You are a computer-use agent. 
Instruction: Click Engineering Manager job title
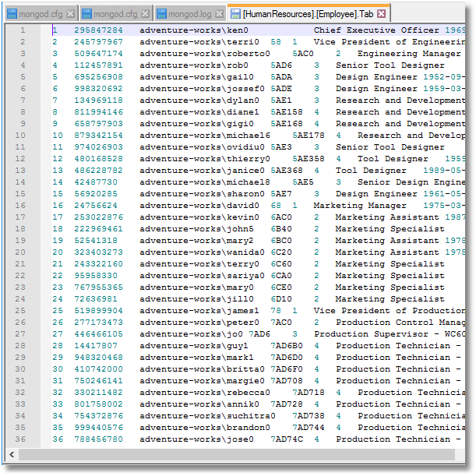409,54
